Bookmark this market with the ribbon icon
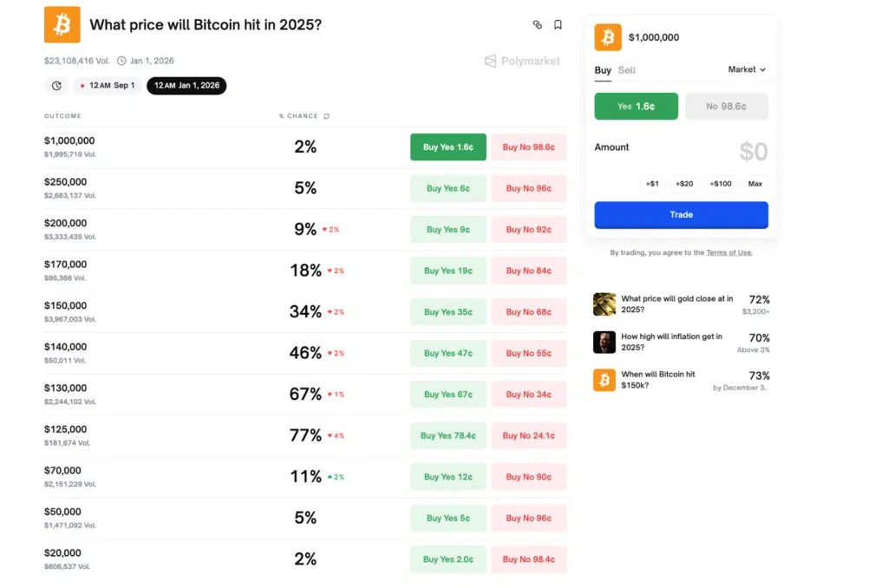The height and width of the screenshot is (588, 888). point(558,24)
